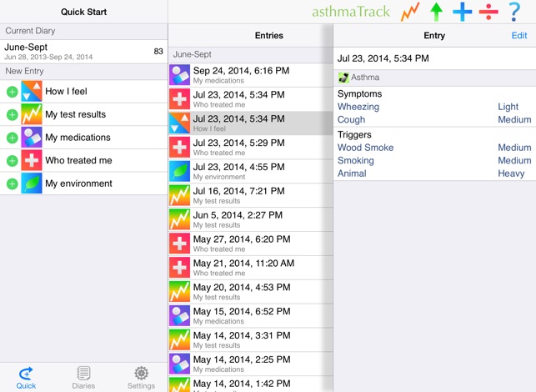Add a new My environment entry
The image size is (536, 392).
pos(12,183)
